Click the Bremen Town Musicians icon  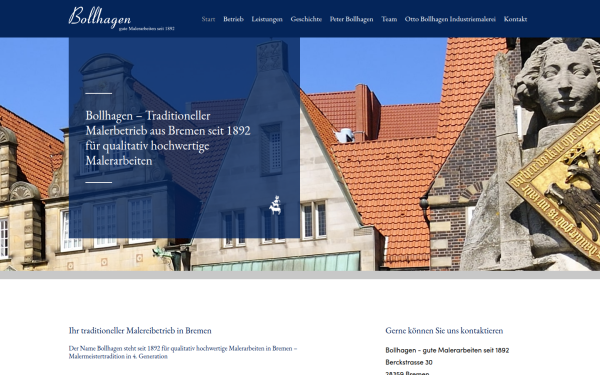tap(275, 205)
